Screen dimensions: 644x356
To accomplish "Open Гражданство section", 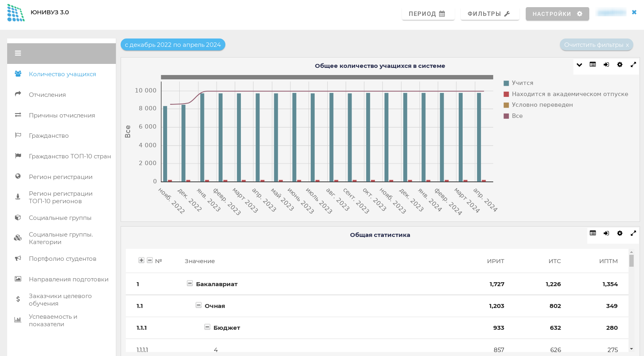I will point(49,136).
